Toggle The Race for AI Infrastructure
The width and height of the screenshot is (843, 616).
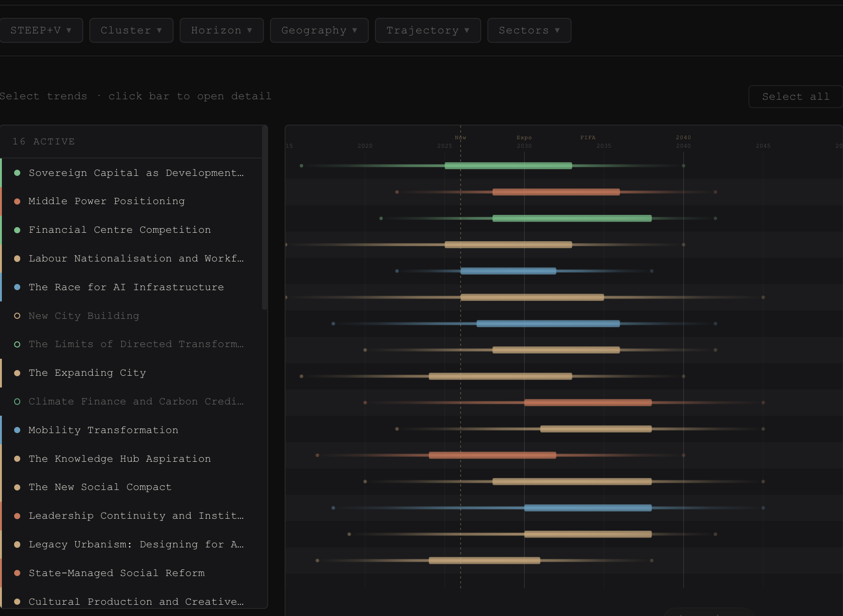(131, 287)
